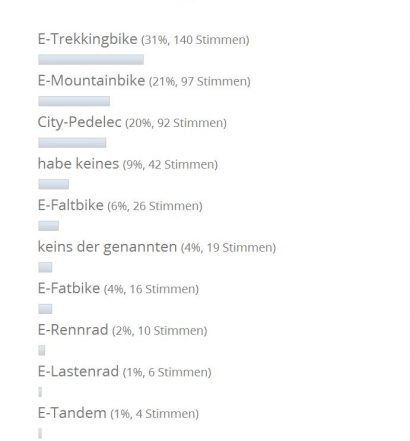Image resolution: width=410 pixels, height=441 pixels.
Task: Click the E-Mountainbike result bar
Action: (74, 101)
